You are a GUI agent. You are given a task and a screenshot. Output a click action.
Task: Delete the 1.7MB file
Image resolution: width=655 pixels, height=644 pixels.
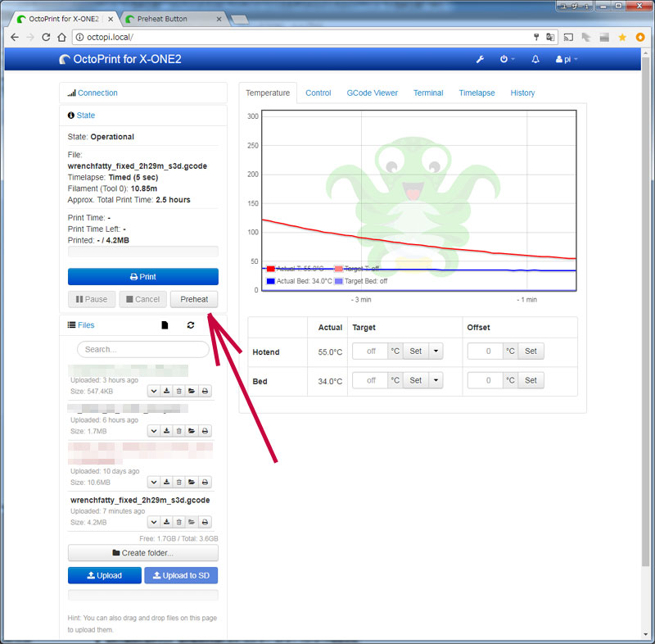tap(178, 431)
